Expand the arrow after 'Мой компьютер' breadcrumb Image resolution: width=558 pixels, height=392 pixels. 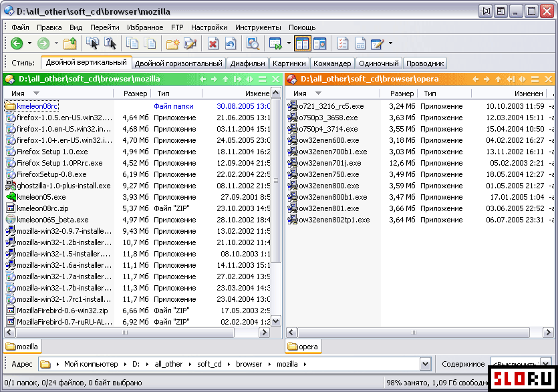click(x=125, y=364)
